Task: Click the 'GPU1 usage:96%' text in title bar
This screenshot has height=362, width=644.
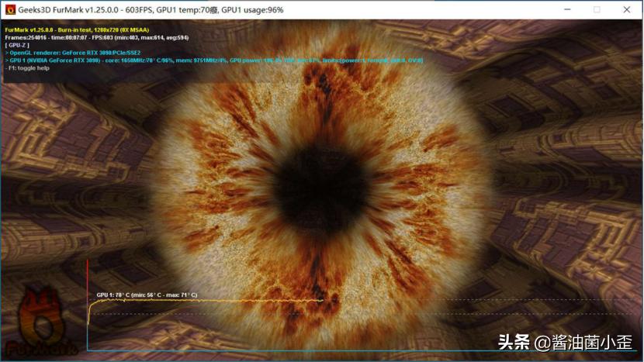Action: 252,10
